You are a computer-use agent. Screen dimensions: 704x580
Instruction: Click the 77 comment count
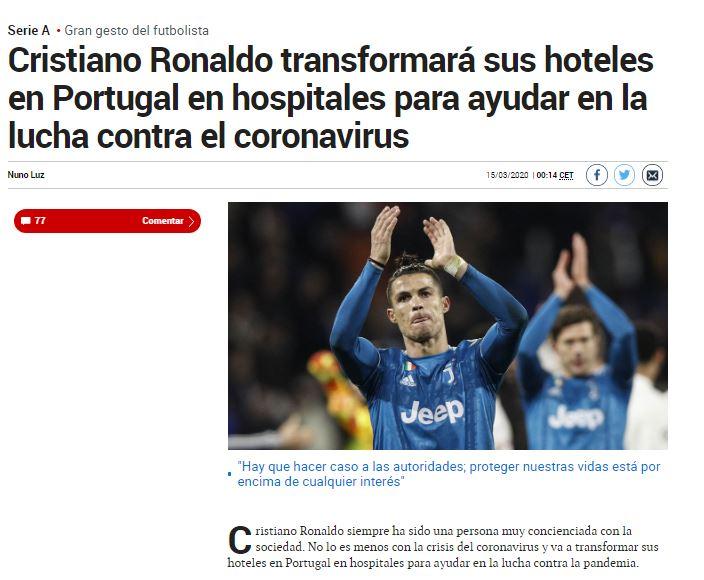click(x=40, y=221)
